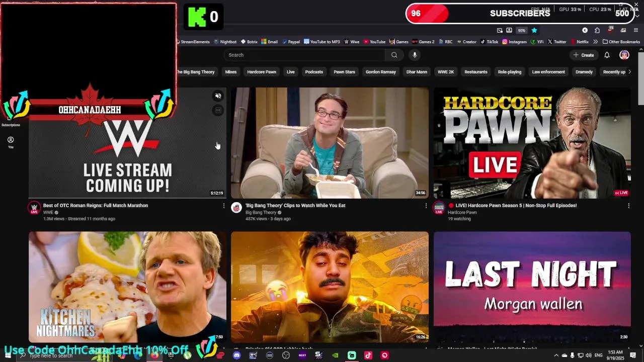Open the Hardcore Pawn LIVE thumbnail
This screenshot has width=644, height=362.
click(x=532, y=143)
